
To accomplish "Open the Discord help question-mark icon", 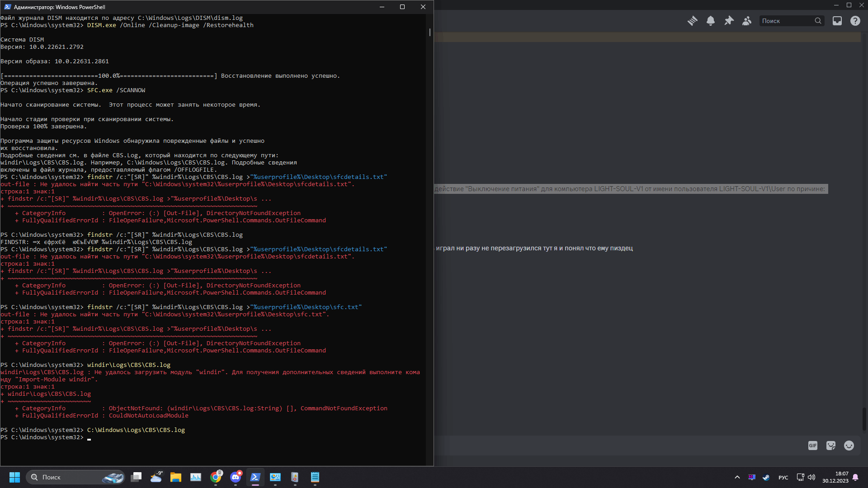I will tap(855, 21).
